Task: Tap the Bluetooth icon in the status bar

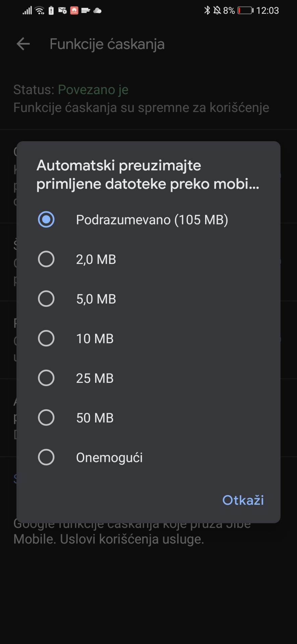Action: 206,10
